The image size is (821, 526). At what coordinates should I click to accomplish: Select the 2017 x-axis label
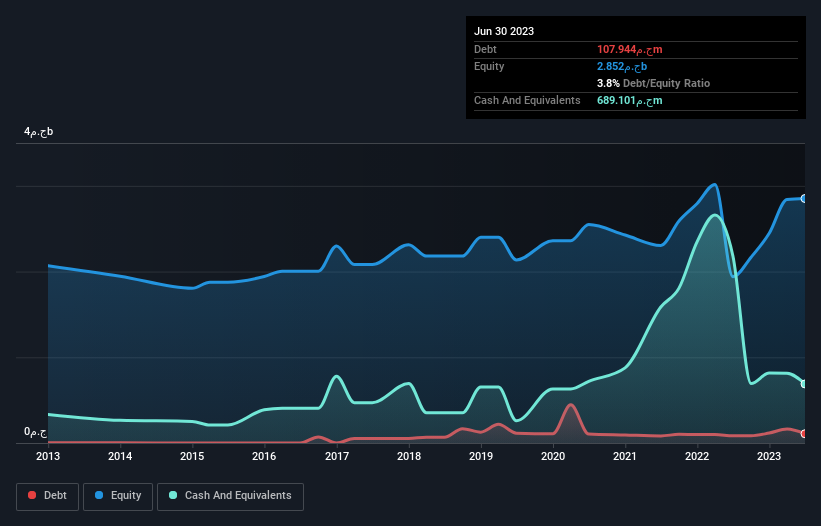[x=337, y=456]
